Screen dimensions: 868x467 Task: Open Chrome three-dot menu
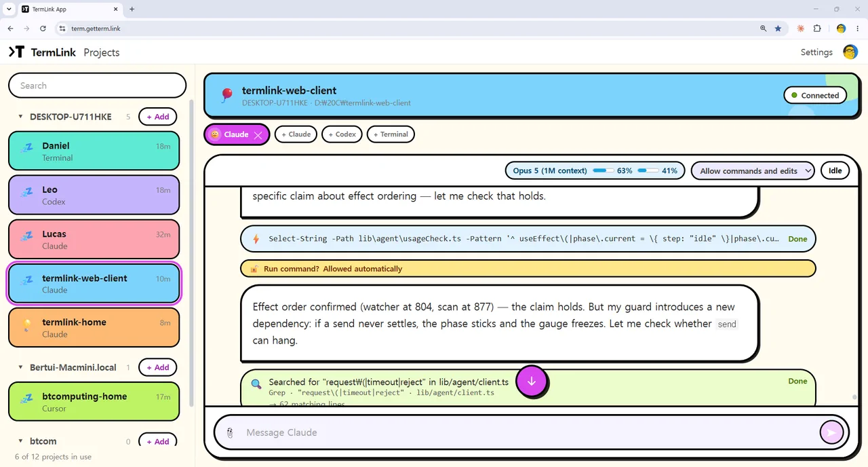point(857,29)
